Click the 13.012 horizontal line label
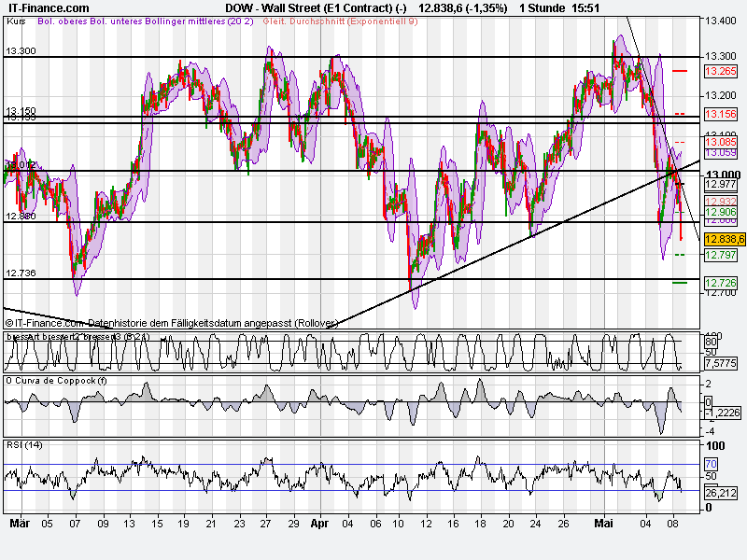The height and width of the screenshot is (560, 747). [21, 165]
